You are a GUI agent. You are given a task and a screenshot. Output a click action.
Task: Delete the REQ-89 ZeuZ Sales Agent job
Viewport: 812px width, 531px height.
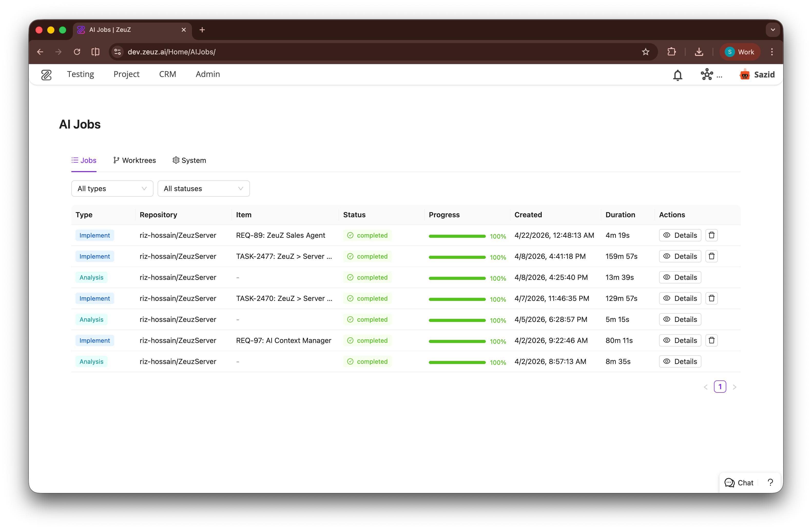711,235
